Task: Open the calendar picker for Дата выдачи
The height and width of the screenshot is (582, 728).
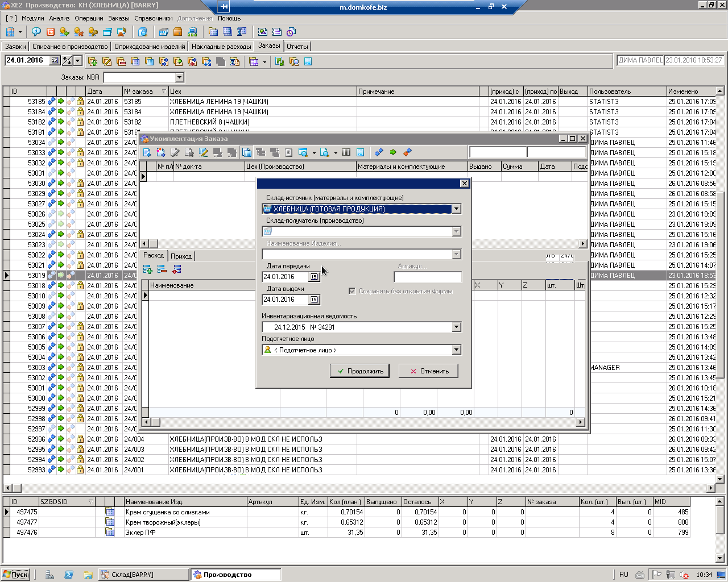Action: point(314,300)
